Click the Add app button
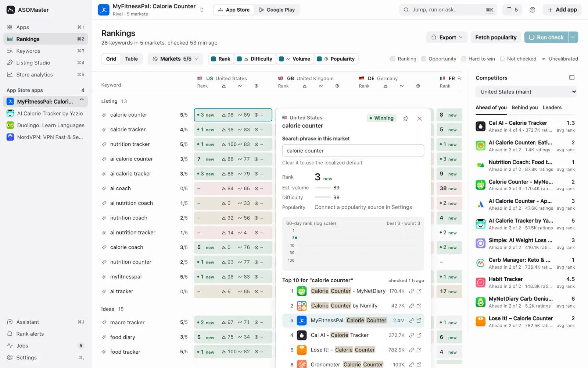The image size is (588, 368). coord(562,10)
